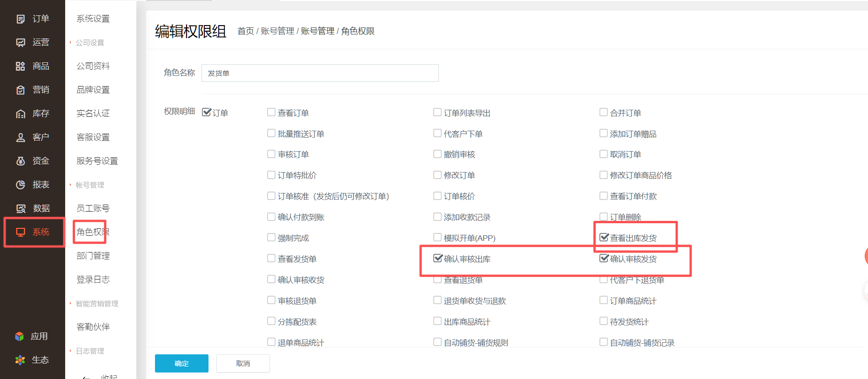
Task: Tick 订单商品统计 checkbox
Action: [604, 300]
